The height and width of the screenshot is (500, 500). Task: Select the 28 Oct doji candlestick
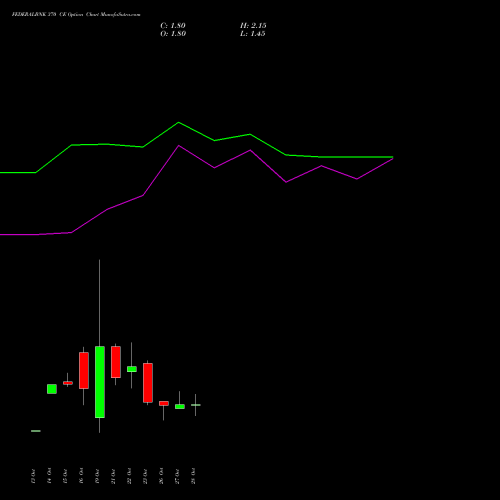point(196,405)
